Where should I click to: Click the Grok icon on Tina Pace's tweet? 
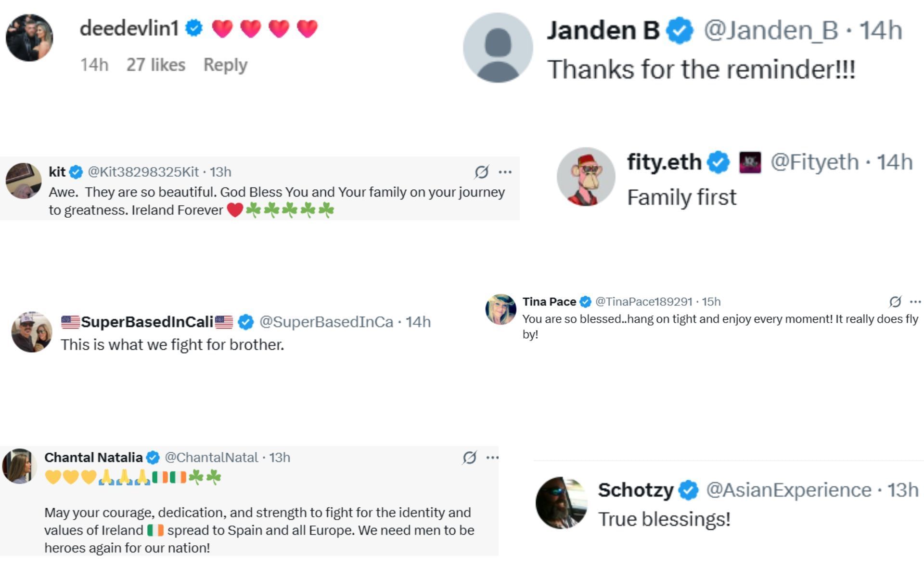(x=895, y=302)
